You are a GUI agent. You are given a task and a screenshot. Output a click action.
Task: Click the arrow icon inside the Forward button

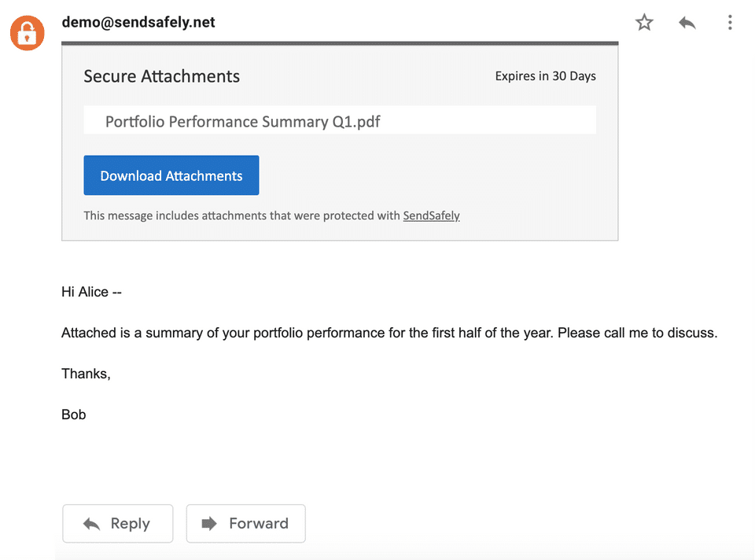coord(209,524)
